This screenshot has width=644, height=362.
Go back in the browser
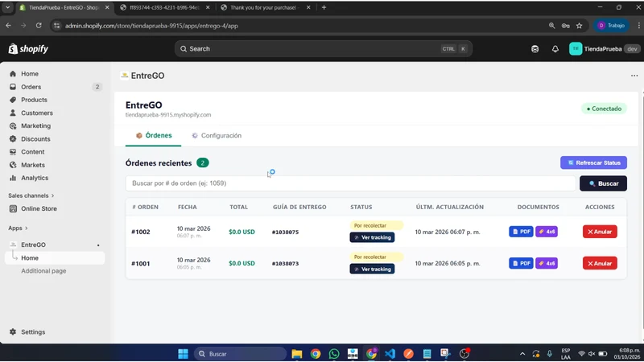9,26
